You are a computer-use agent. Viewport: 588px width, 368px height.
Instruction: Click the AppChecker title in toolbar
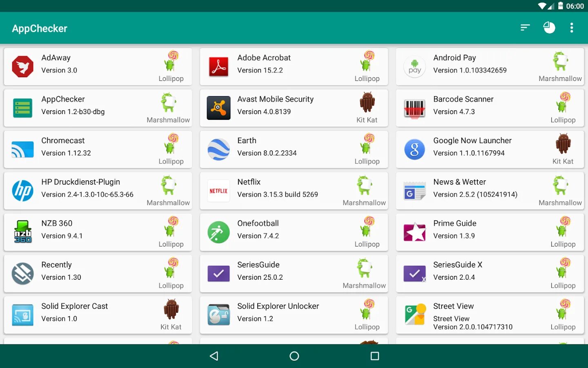point(40,28)
